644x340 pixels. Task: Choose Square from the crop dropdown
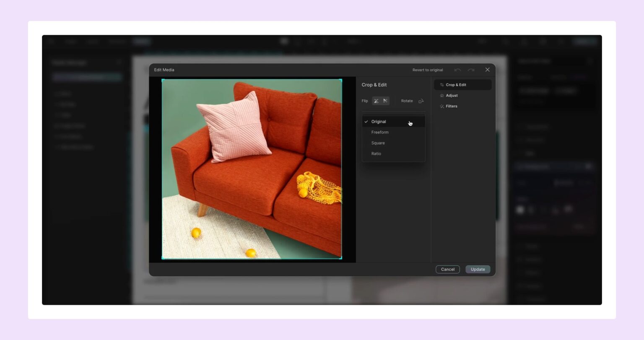point(378,143)
